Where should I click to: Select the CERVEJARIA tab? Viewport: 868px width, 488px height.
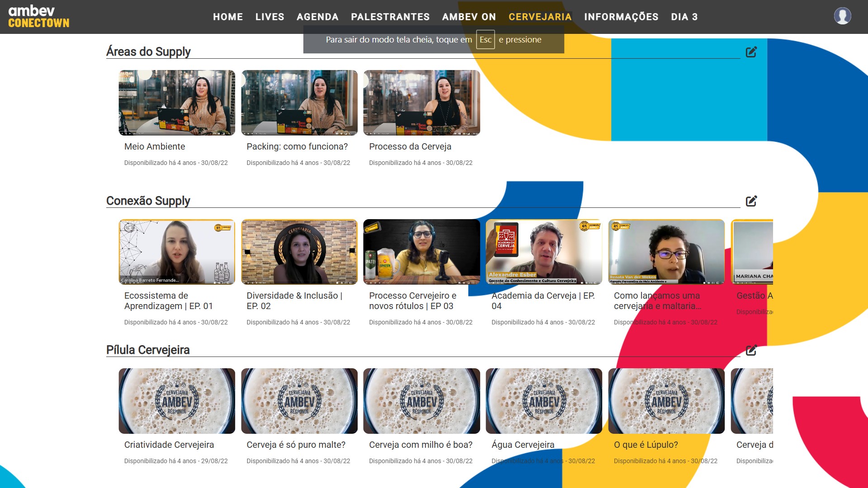[540, 17]
